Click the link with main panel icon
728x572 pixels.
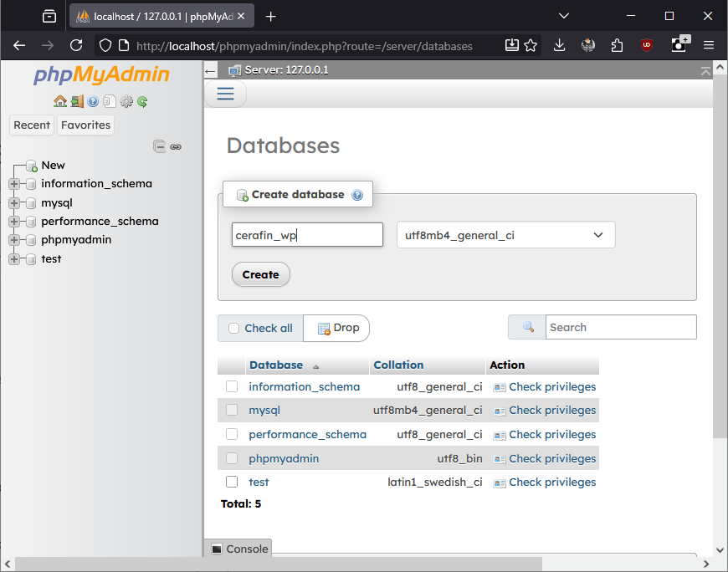tap(176, 146)
